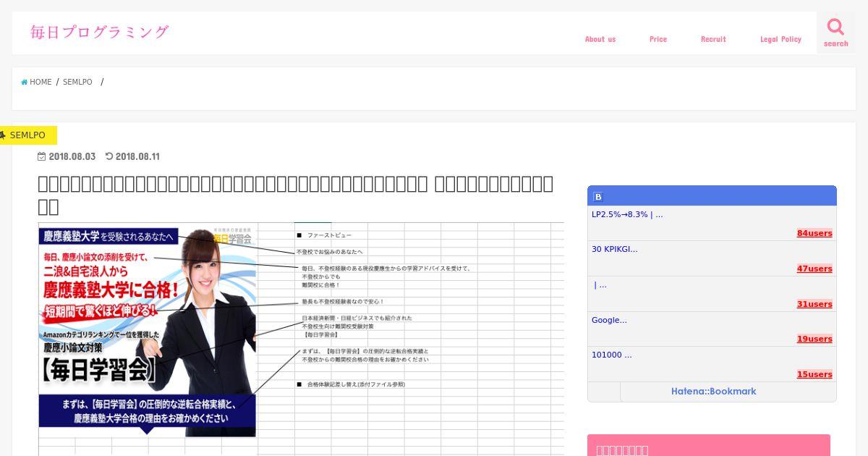
Task: Open the Legal Policy menu item
Action: pos(780,39)
